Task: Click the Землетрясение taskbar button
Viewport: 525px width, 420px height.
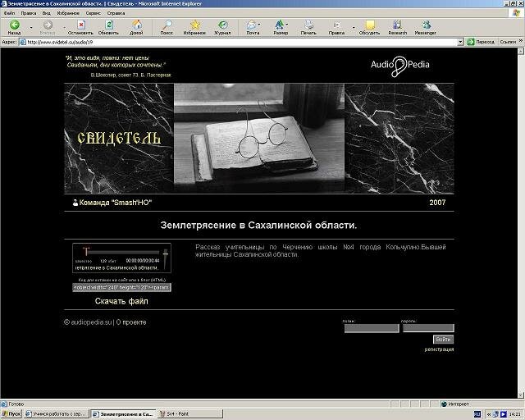Action: pyautogui.click(x=123, y=414)
